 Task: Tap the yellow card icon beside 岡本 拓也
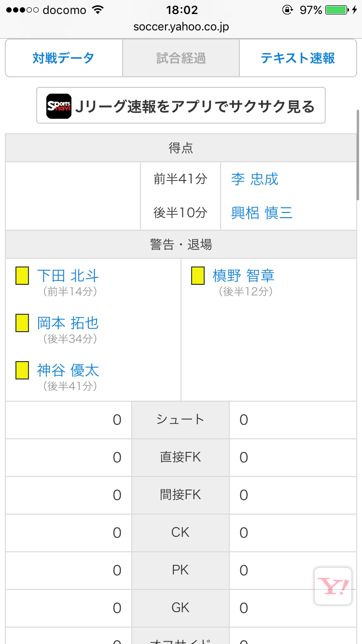point(22,323)
